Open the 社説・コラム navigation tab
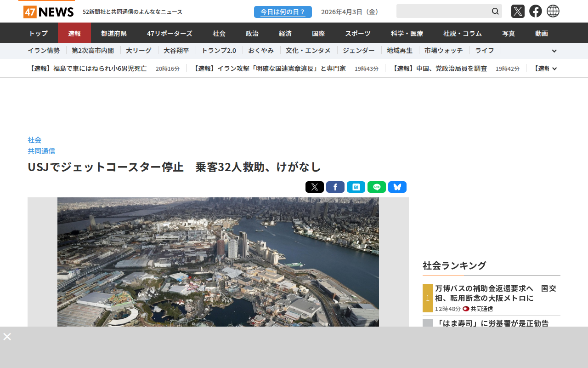 click(x=463, y=33)
